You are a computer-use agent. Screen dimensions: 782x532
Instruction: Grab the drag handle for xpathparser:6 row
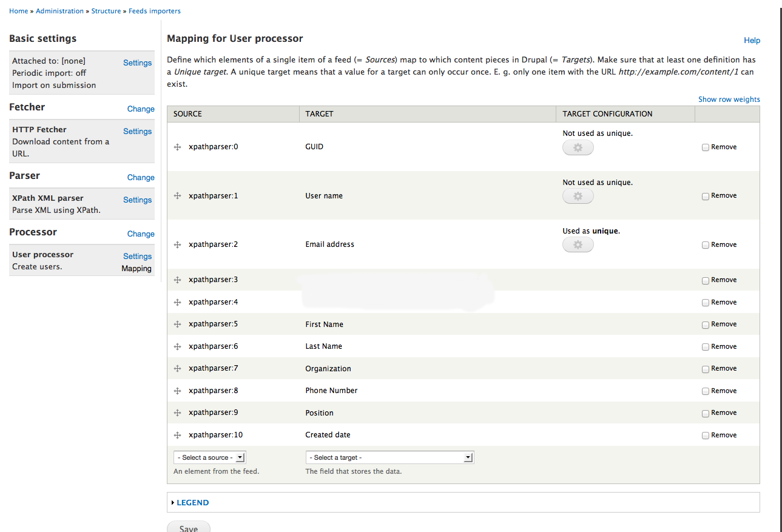[178, 346]
